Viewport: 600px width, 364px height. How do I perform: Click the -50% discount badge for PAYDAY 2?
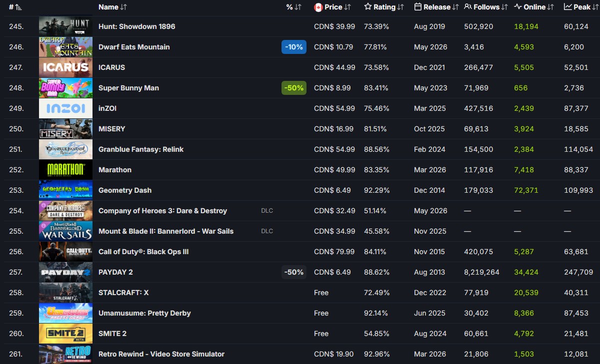(x=294, y=272)
